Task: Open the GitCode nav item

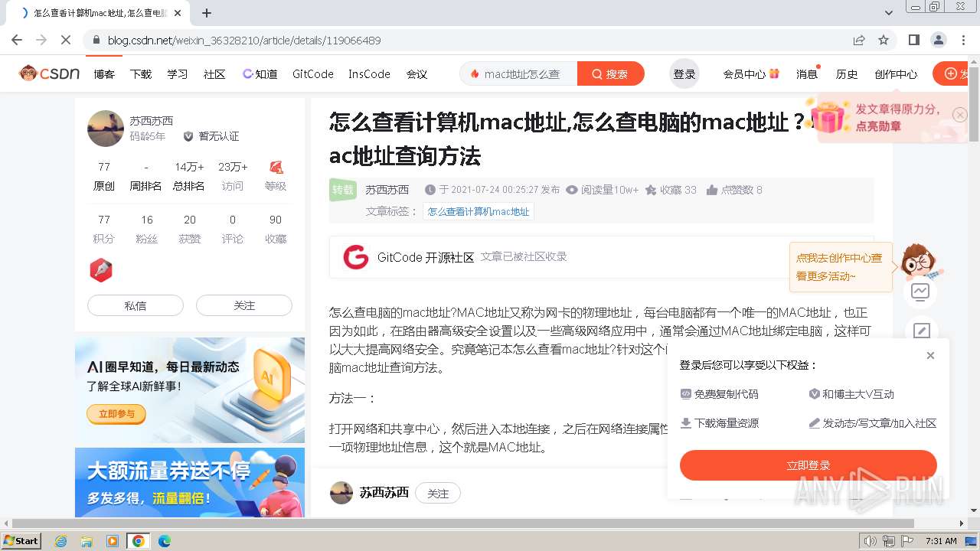Action: (x=313, y=74)
